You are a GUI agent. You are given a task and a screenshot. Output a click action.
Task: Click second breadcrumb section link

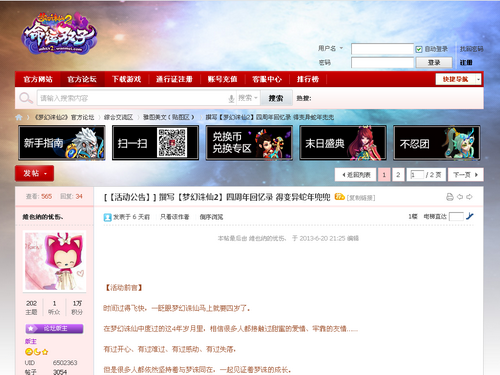[x=118, y=117]
